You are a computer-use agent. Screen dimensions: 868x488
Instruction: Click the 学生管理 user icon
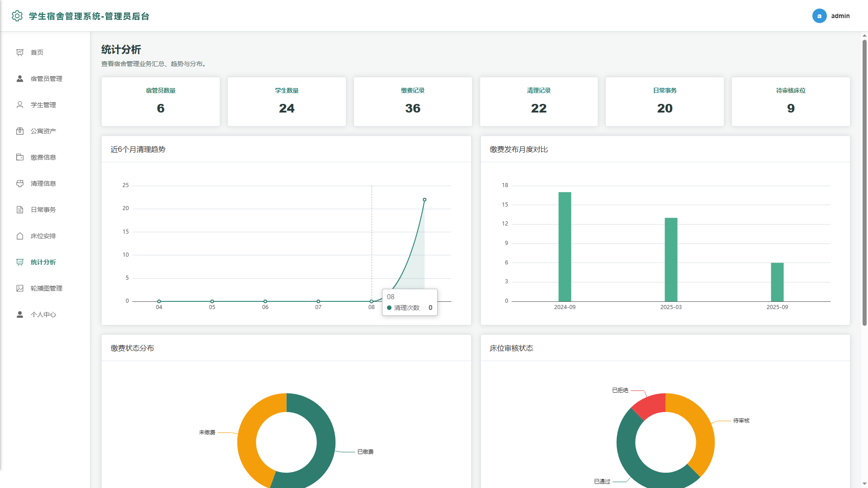(x=20, y=105)
